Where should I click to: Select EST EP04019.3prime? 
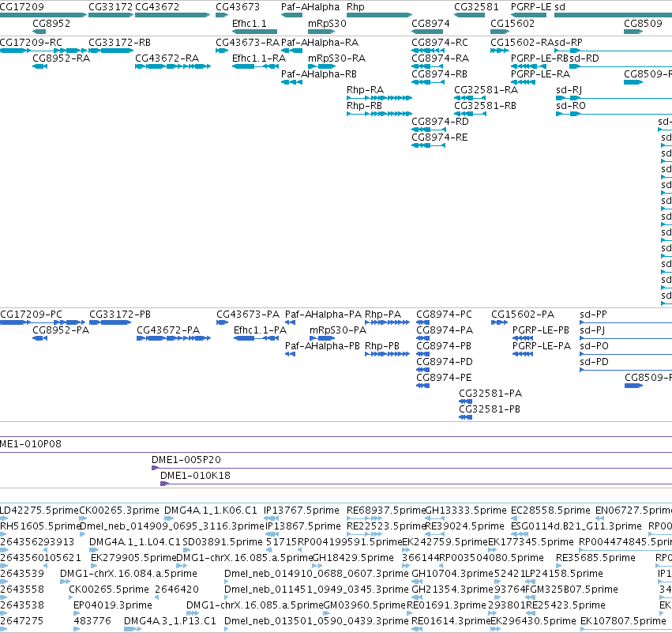pos(113,605)
